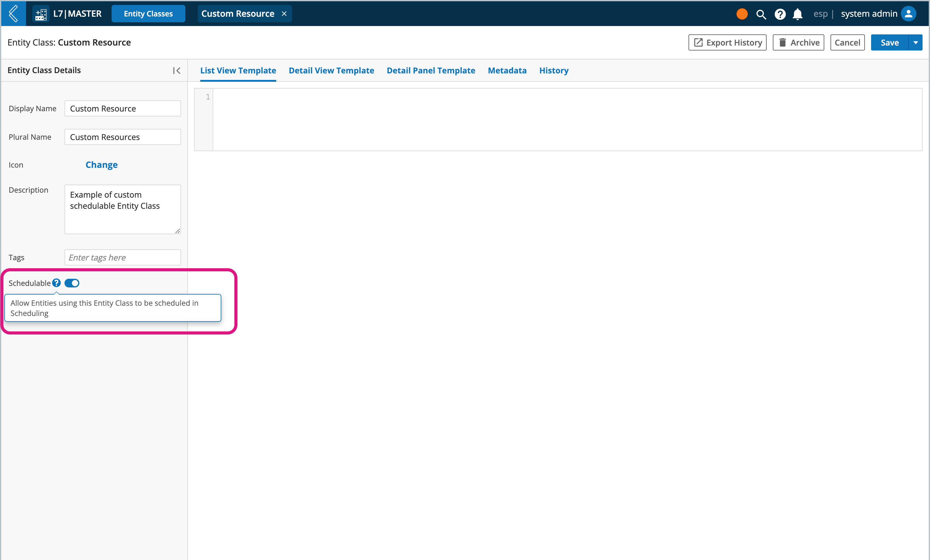The height and width of the screenshot is (560, 930).
Task: Toggle the Schedulable switch
Action: 72,283
